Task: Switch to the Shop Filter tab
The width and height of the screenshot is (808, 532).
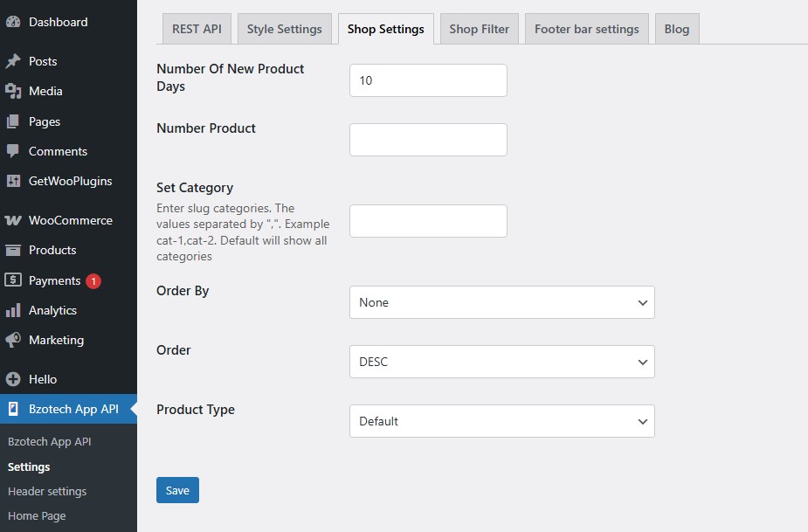Action: (480, 29)
